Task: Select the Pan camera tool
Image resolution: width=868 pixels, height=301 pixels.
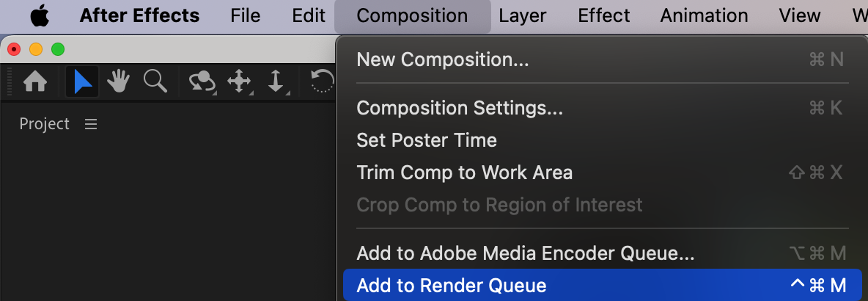Action: coord(239,81)
